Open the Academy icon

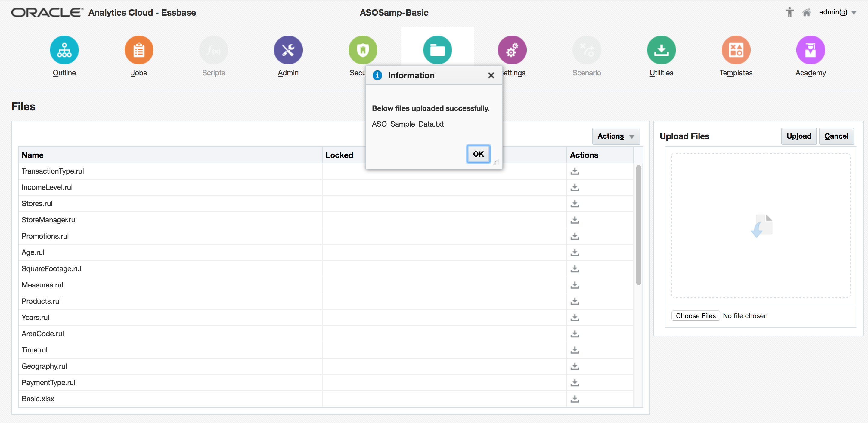(x=810, y=50)
